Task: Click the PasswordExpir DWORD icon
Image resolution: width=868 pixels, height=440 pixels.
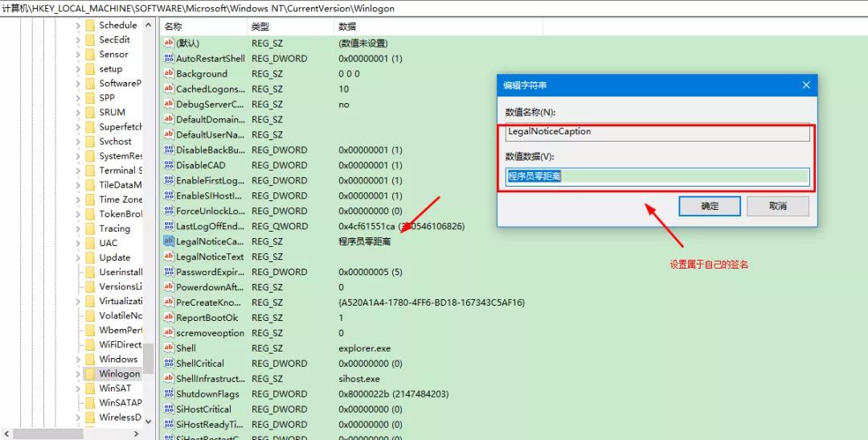Action: click(169, 272)
